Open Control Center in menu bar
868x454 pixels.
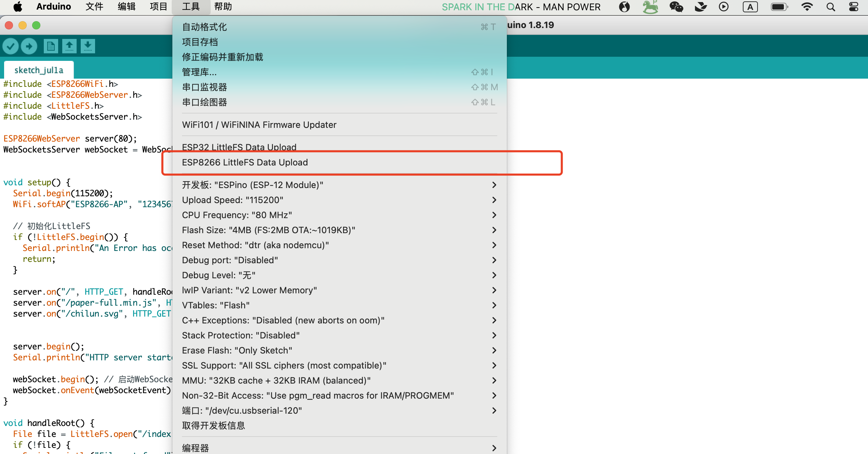click(x=854, y=7)
